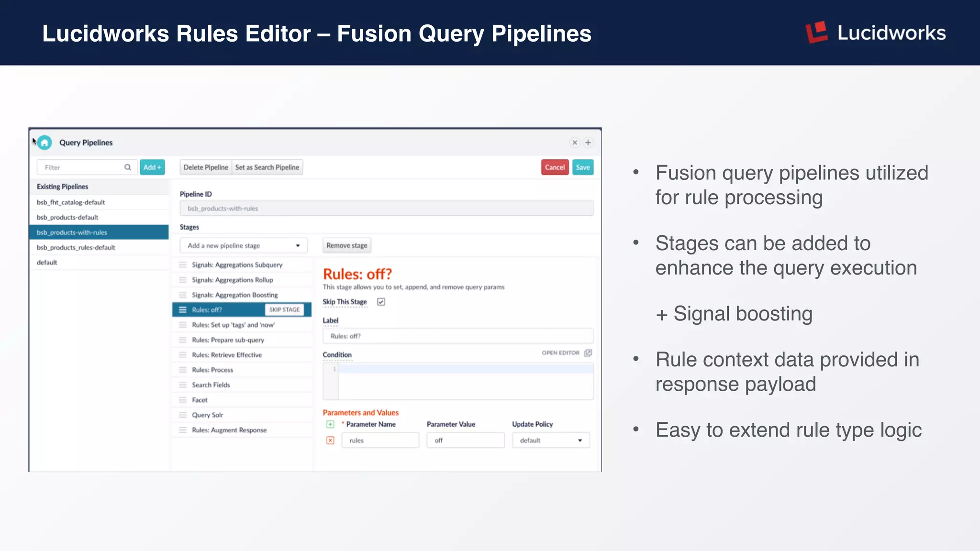Click drag handle of Rules: Retrieve Effective
This screenshot has height=551, width=980.
pos(183,355)
